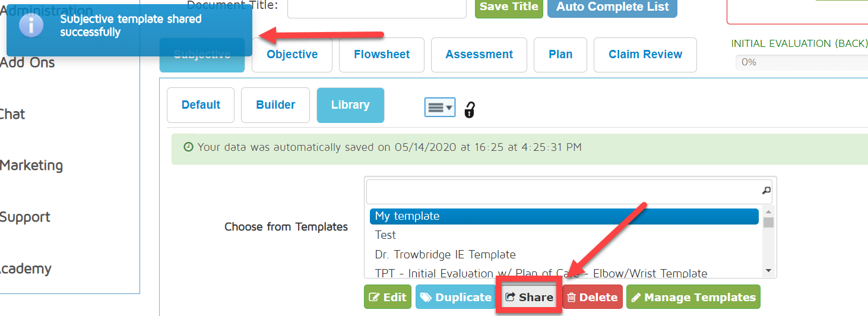Open the Flowsheet tab
868x316 pixels.
382,55
